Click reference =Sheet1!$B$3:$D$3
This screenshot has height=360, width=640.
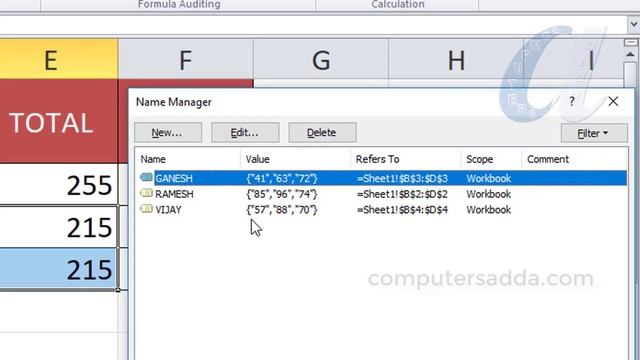[x=402, y=178]
